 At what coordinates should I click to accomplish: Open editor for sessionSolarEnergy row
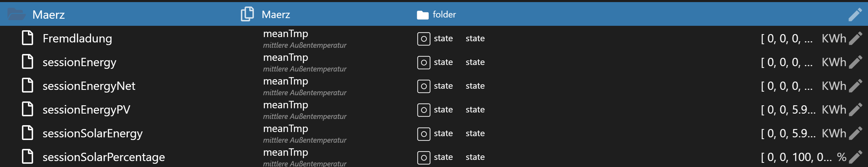pos(855,133)
